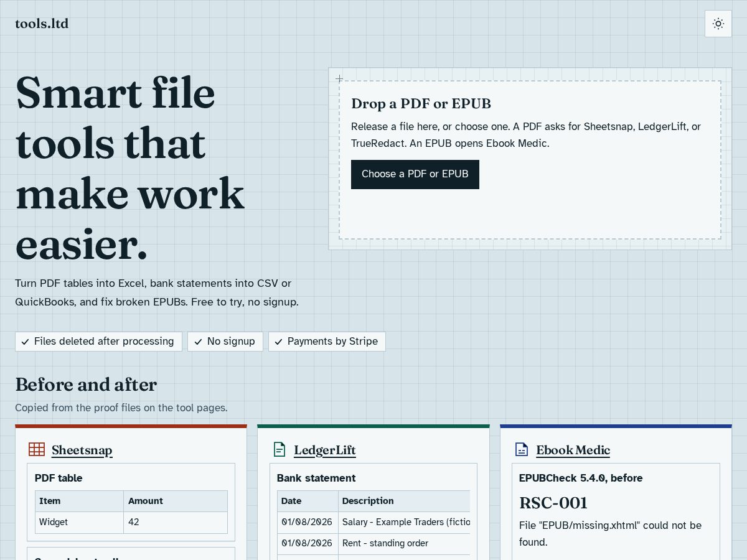The image size is (747, 560).
Task: Click the Amount column header
Action: (x=176, y=502)
